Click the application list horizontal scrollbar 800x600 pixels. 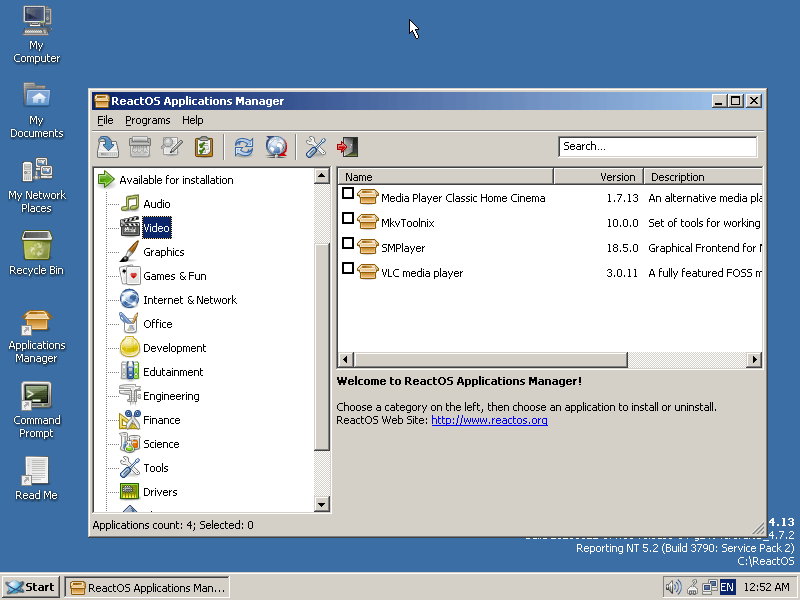[548, 359]
